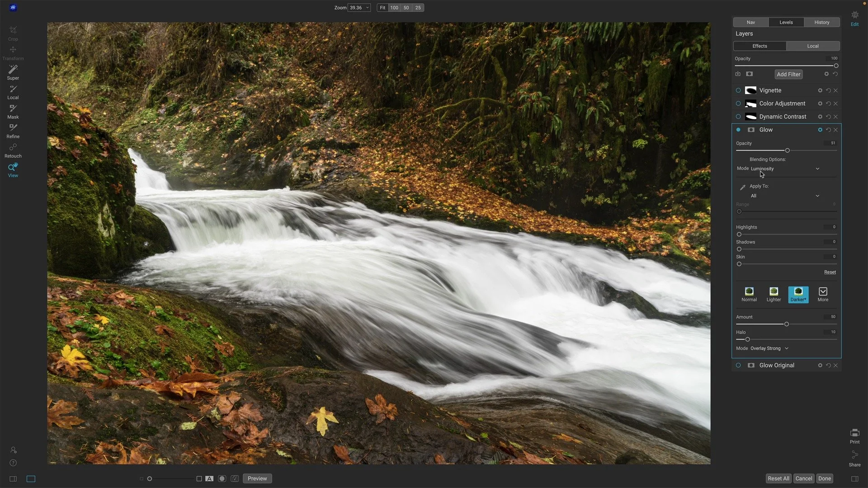Reset the Dynamic Contrast filter with its undo arrow

click(x=828, y=117)
